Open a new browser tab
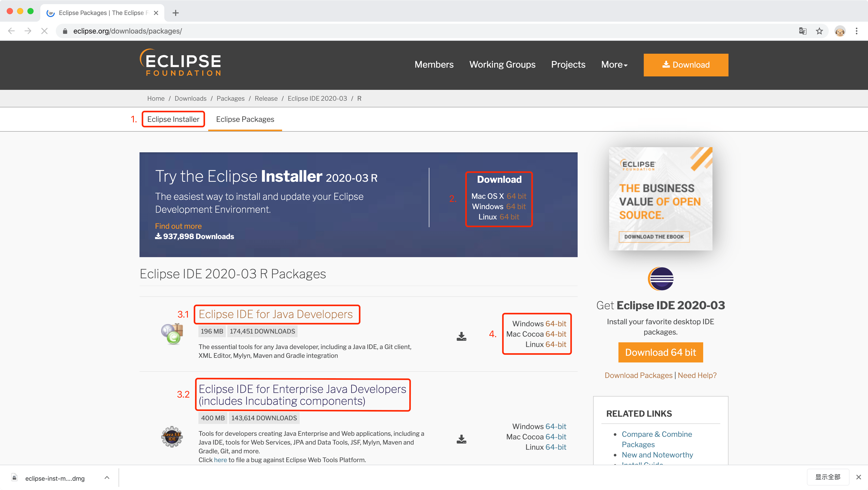868x490 pixels. [175, 13]
